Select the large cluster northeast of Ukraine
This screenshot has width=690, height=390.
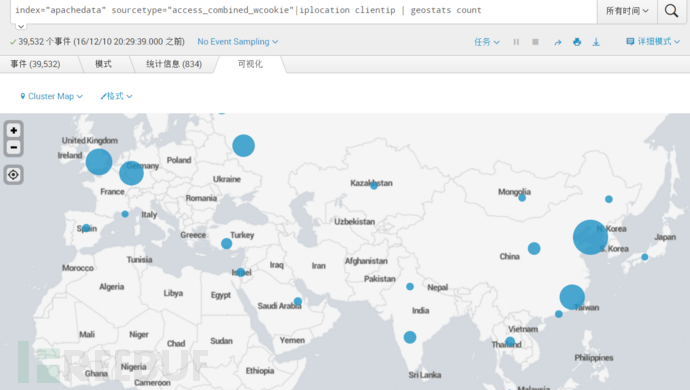click(x=243, y=145)
